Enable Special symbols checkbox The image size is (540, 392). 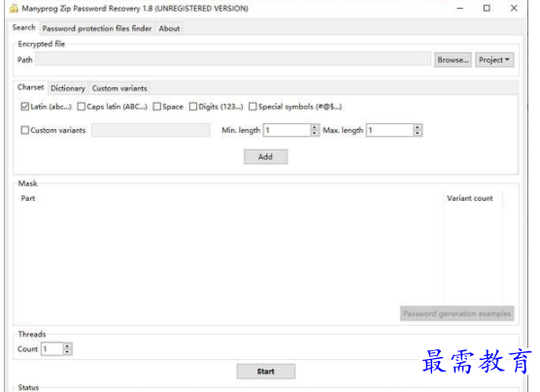[253, 107]
